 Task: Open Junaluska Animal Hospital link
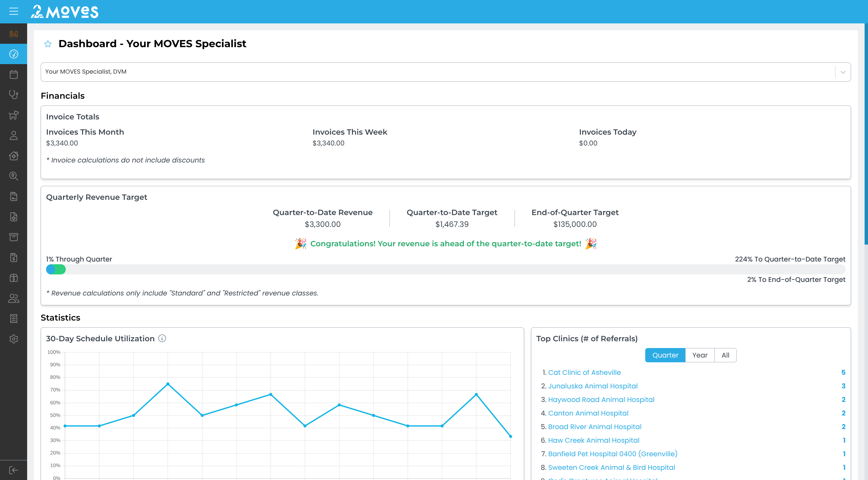[593, 386]
